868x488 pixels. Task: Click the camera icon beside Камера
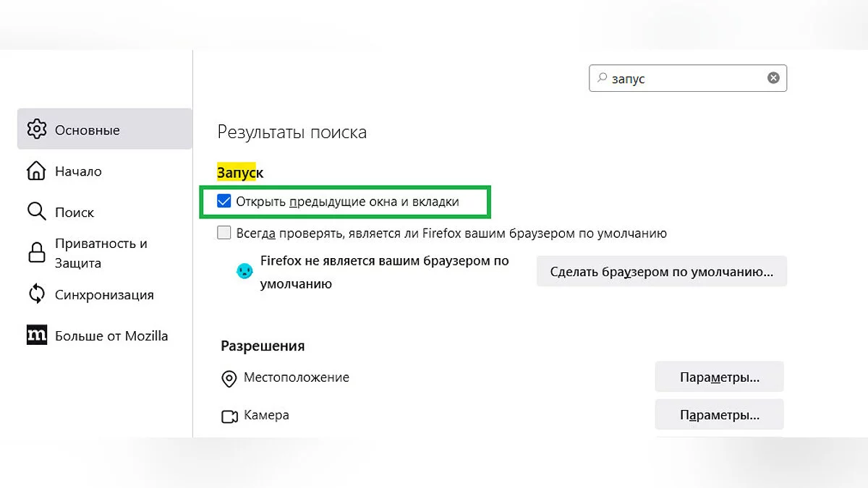coord(229,416)
